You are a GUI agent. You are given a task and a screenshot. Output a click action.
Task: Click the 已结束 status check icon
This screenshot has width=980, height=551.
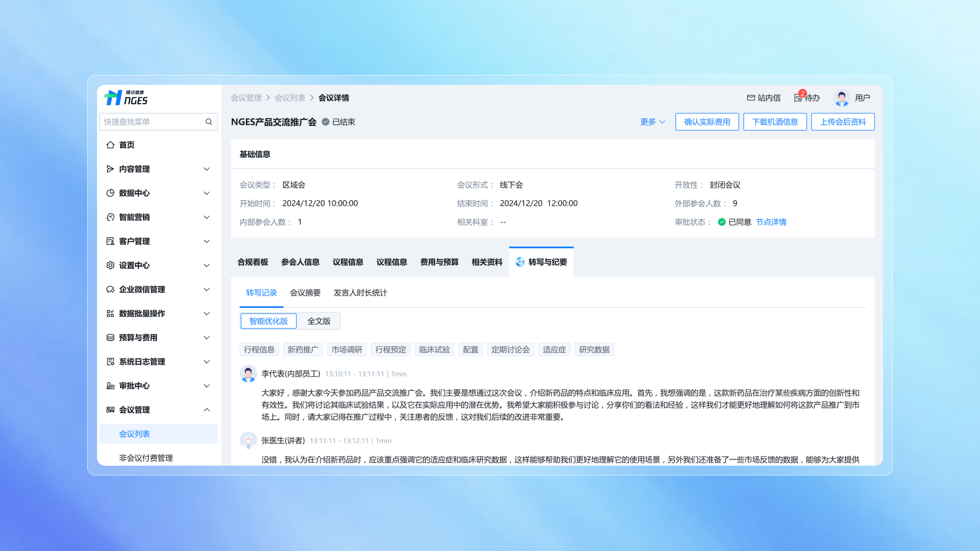(325, 122)
